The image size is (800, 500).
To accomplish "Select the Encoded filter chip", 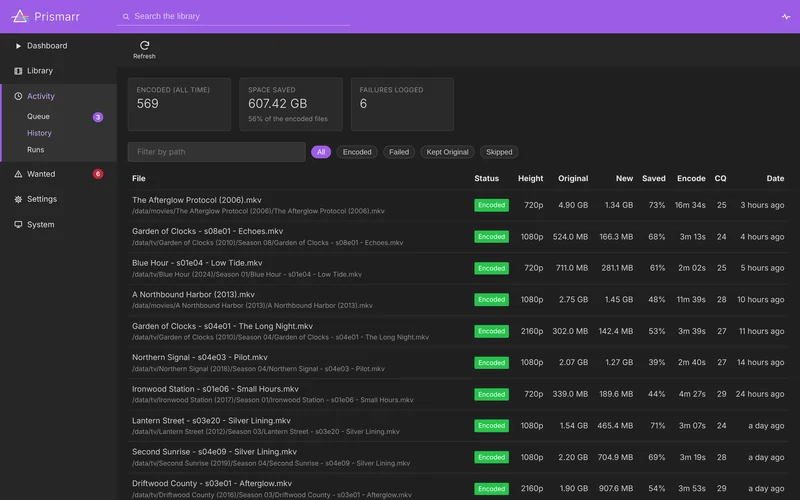I will pos(357,152).
